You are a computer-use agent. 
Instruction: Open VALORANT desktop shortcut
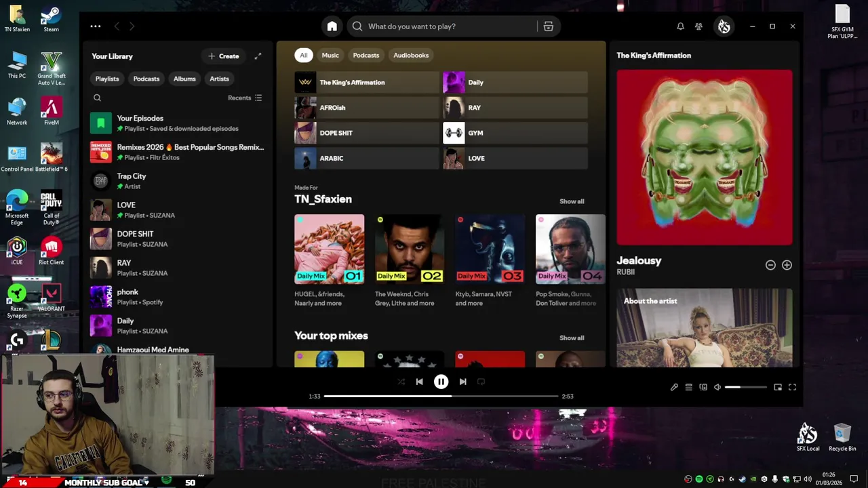[51, 298]
